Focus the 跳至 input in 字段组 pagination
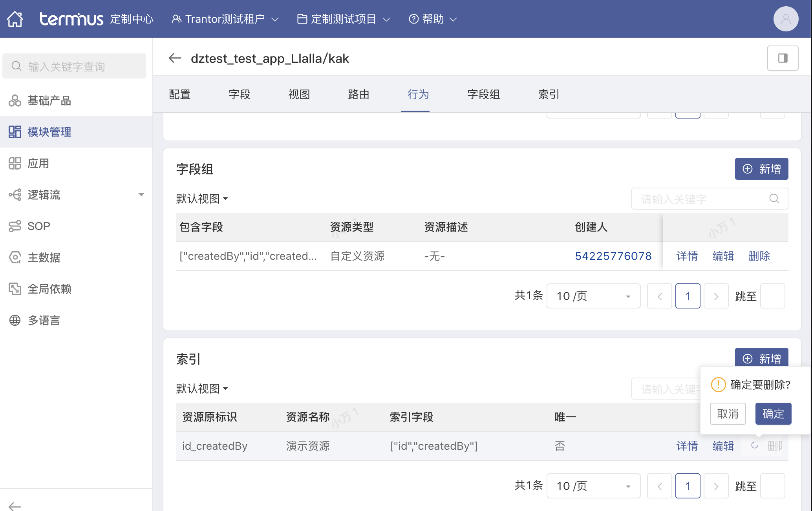The height and width of the screenshot is (511, 812). tap(773, 296)
